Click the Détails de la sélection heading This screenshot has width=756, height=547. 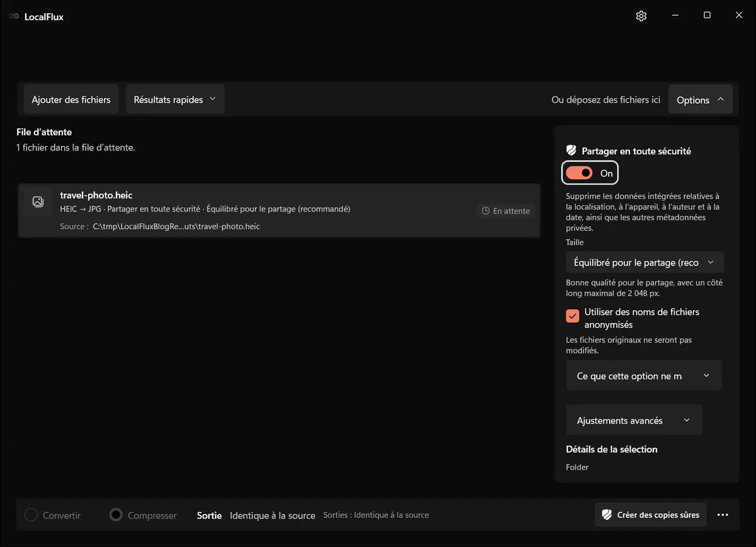(x=612, y=449)
